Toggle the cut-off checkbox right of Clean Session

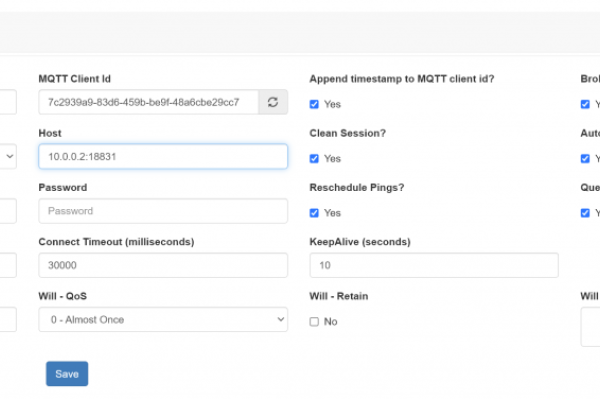click(x=585, y=158)
